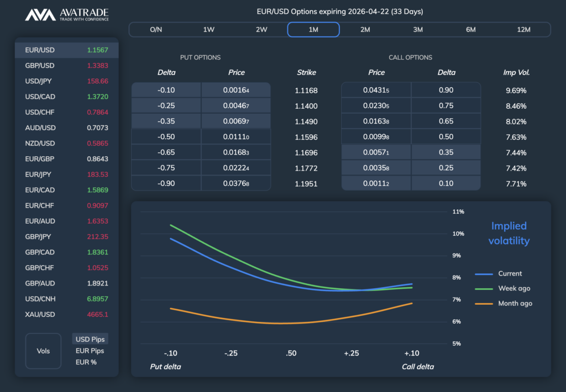Click the Vols button

click(x=43, y=351)
